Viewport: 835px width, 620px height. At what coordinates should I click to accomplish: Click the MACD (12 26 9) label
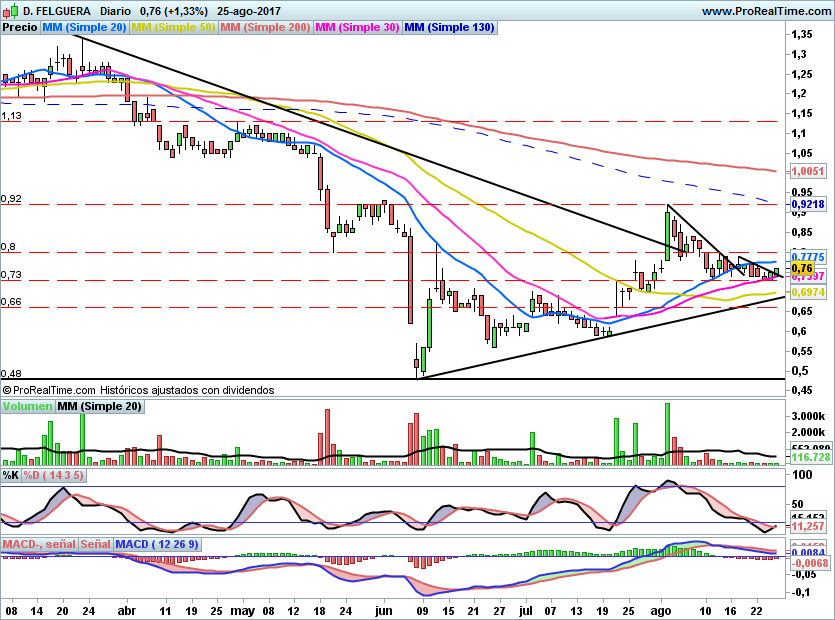pyautogui.click(x=157, y=544)
